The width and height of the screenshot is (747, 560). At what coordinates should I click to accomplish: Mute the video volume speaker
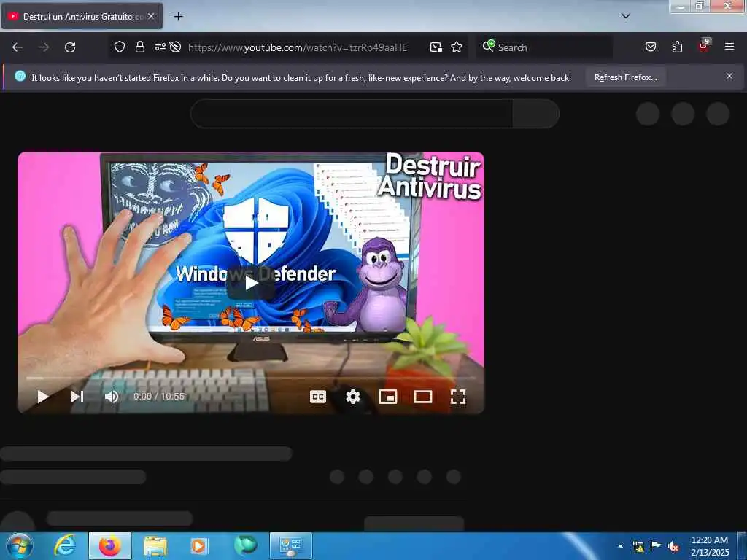[x=112, y=397]
